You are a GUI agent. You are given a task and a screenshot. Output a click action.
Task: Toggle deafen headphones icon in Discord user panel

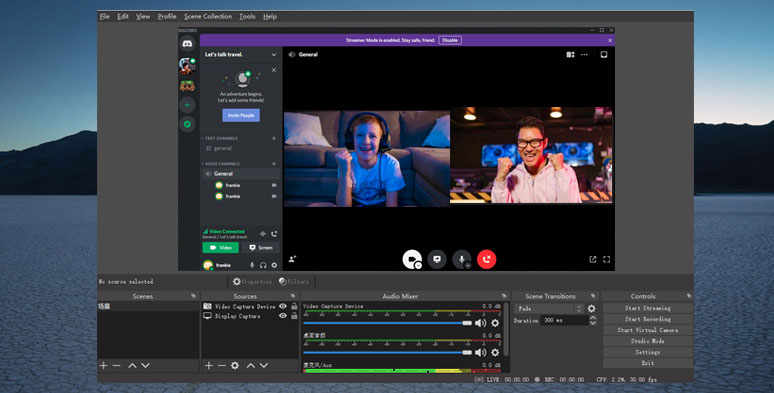(263, 265)
